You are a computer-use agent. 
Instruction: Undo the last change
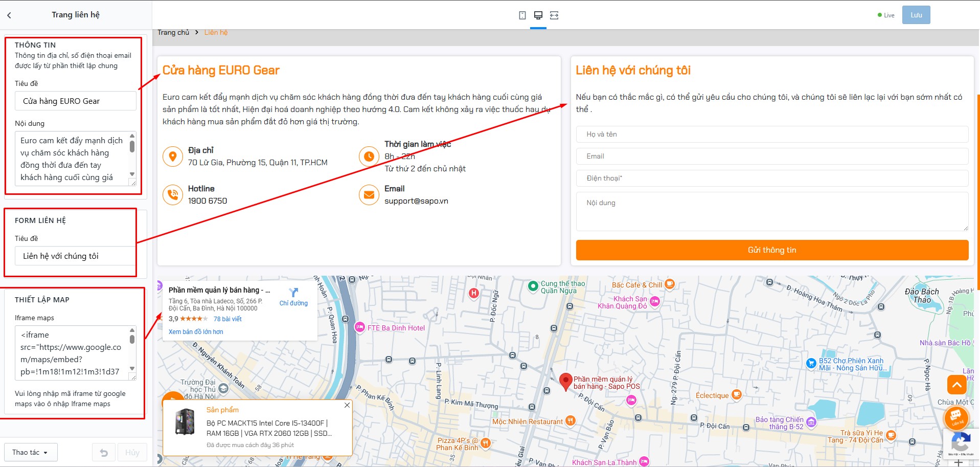tap(104, 453)
